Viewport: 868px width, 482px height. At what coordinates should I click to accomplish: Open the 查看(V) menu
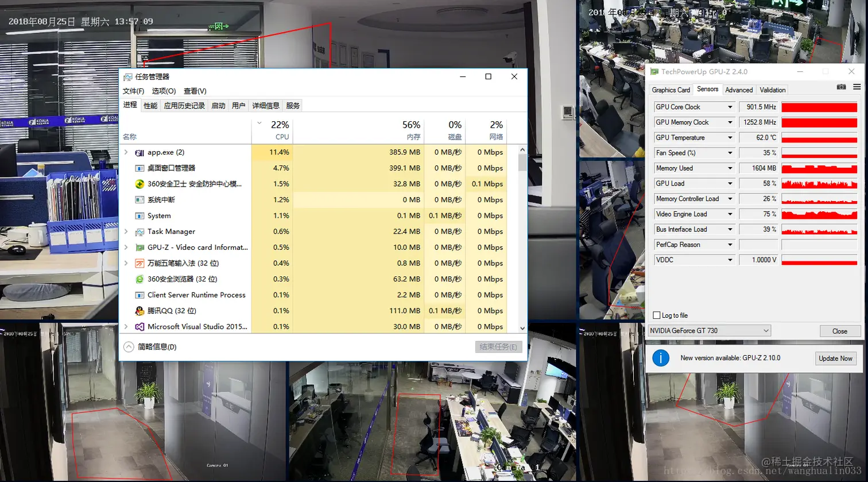(x=195, y=91)
